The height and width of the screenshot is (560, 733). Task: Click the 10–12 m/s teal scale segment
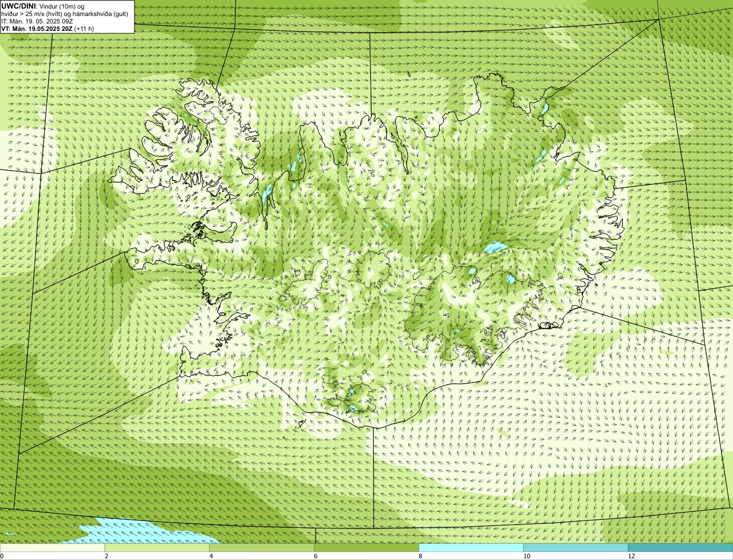[576, 548]
